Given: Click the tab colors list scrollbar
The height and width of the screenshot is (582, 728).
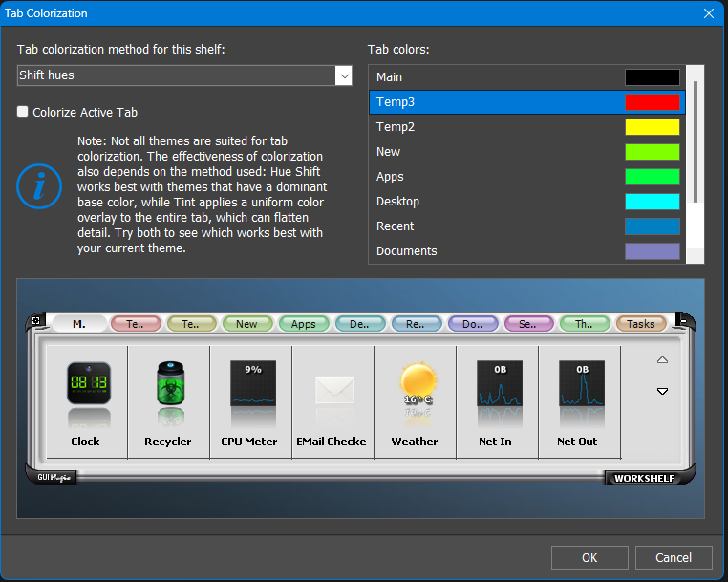Looking at the screenshot, I should tap(695, 143).
